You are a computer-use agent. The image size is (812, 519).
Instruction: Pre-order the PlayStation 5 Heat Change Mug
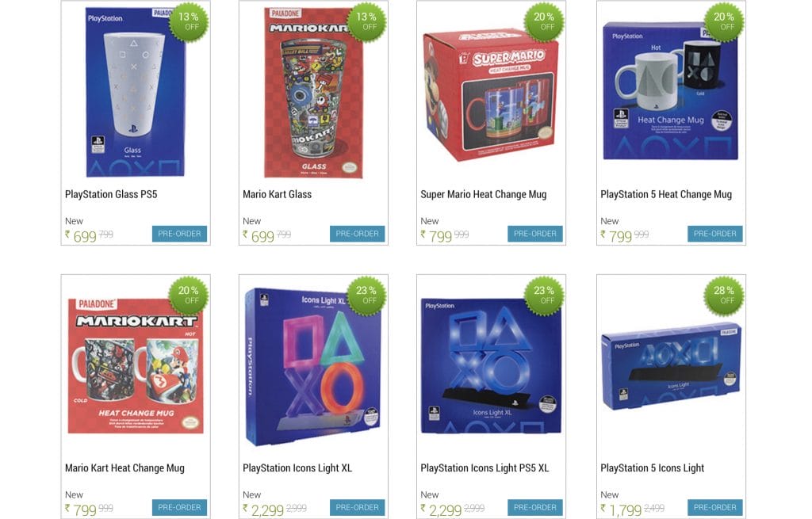[715, 234]
